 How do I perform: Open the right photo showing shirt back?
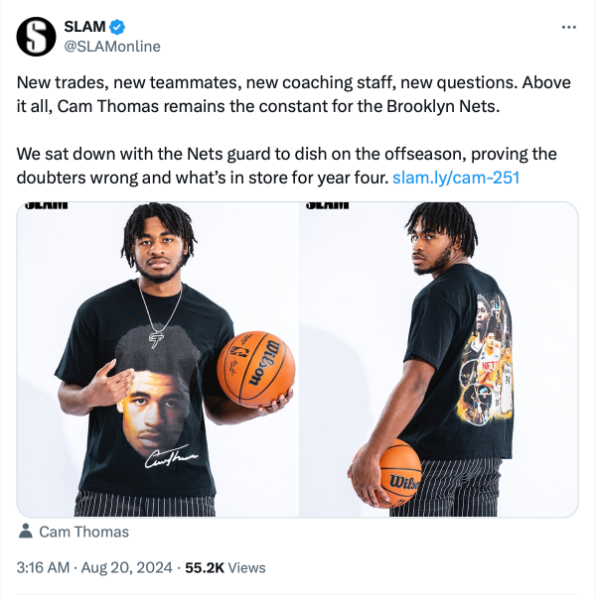(439, 359)
